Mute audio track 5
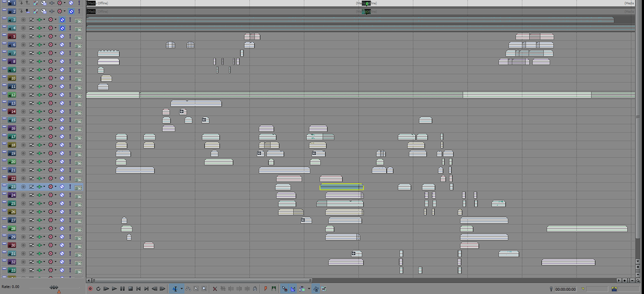 pyautogui.click(x=62, y=36)
